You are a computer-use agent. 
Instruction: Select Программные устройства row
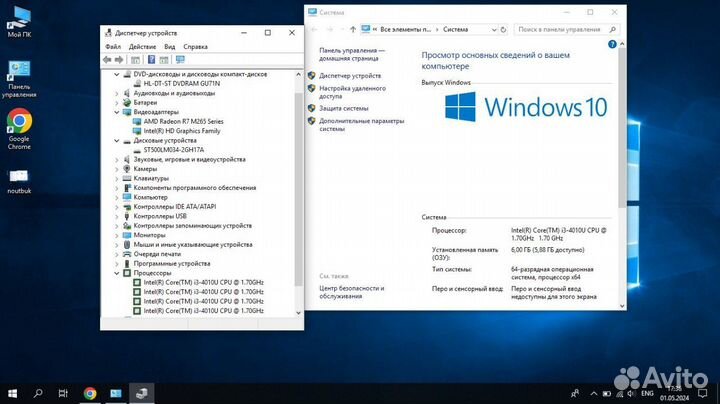coord(172,264)
